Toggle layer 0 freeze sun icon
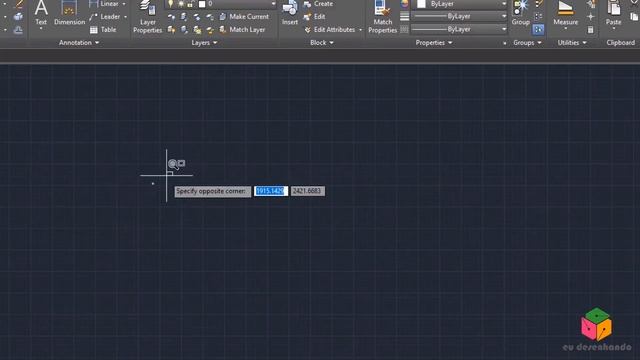This screenshot has width=640, height=360. pos(181,4)
